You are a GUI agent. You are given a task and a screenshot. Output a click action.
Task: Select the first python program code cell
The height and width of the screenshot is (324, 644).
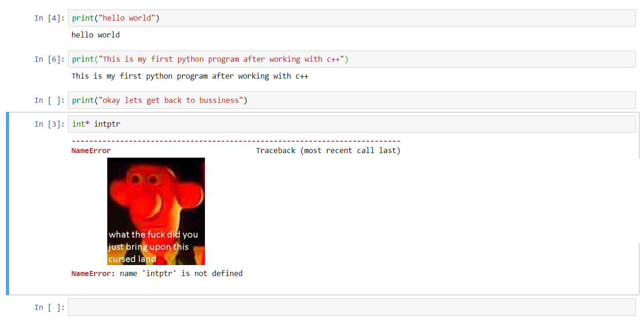351,59
